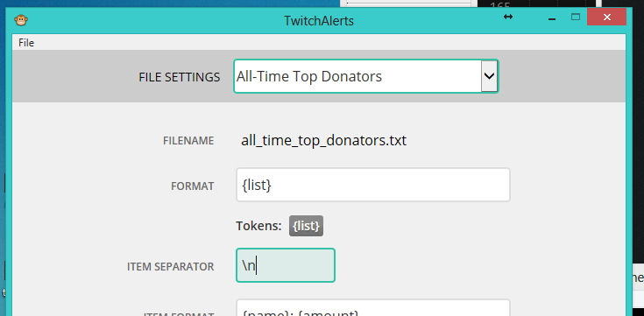Open the All-Time Top Donators combo box
644x316 pixels.
pyautogui.click(x=366, y=76)
